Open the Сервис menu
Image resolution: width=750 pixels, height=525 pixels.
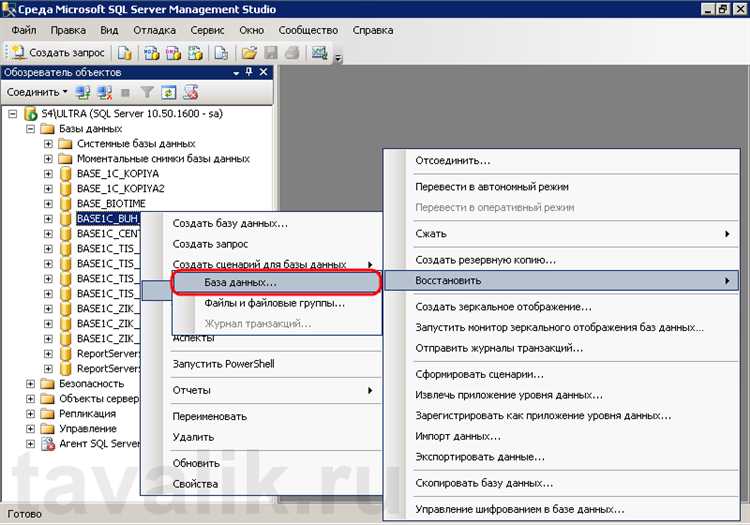click(207, 30)
